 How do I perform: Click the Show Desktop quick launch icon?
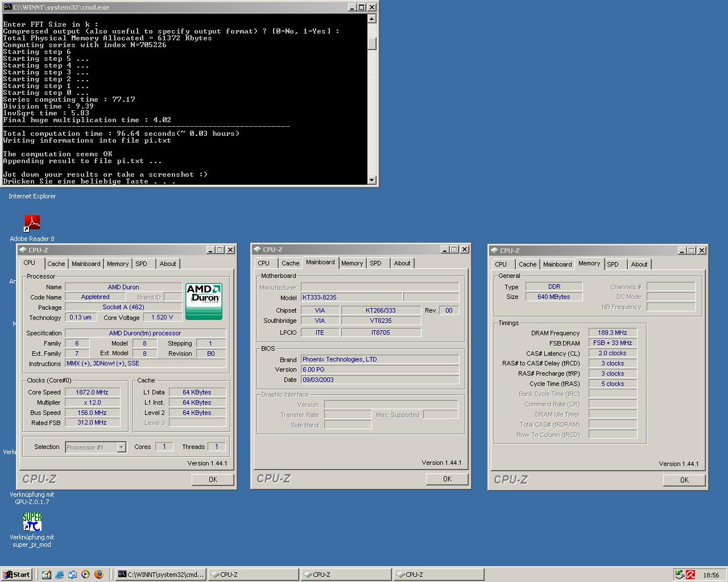click(46, 575)
